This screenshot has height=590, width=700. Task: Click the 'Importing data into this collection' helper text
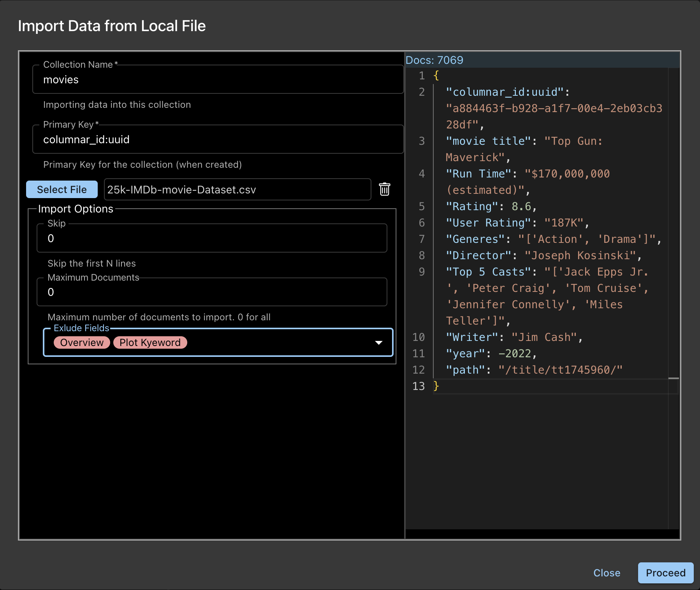(x=117, y=105)
